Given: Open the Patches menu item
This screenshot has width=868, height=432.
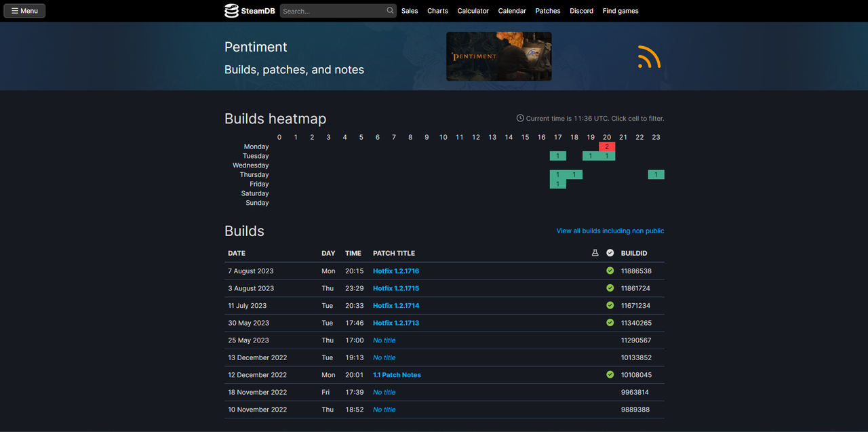Looking at the screenshot, I should (x=548, y=11).
